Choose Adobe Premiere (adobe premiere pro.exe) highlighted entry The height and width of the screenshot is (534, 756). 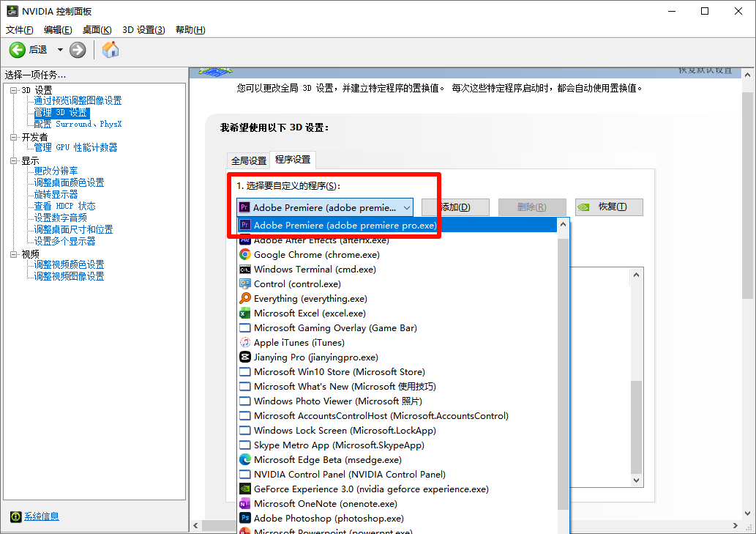(397, 226)
